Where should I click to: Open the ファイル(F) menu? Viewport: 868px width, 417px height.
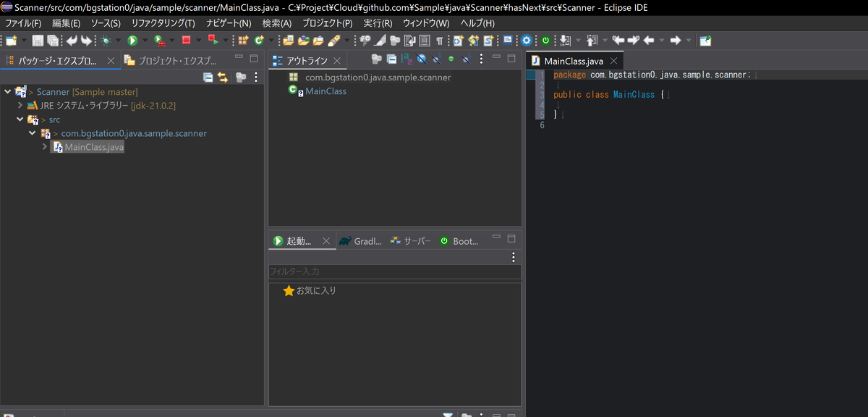pyautogui.click(x=23, y=23)
